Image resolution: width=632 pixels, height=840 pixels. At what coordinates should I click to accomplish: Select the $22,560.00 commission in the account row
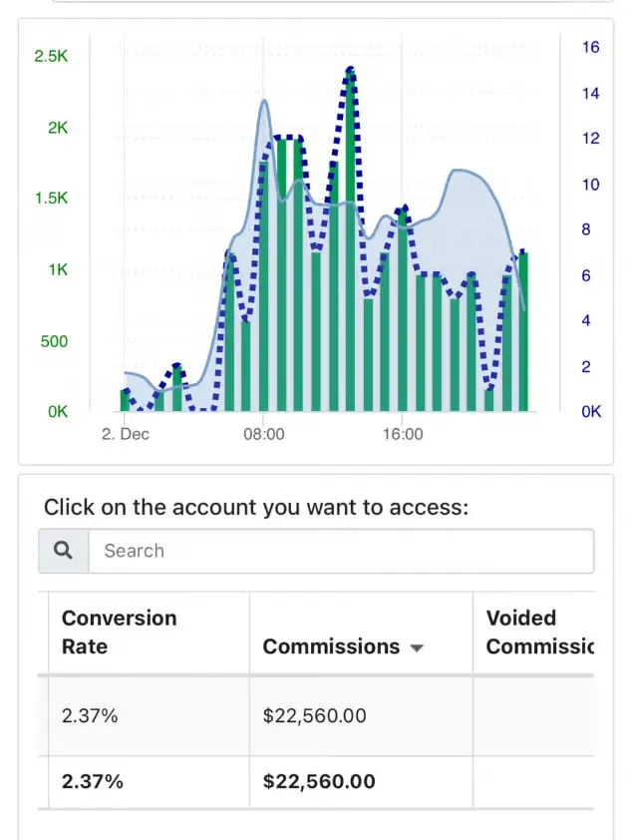click(314, 715)
